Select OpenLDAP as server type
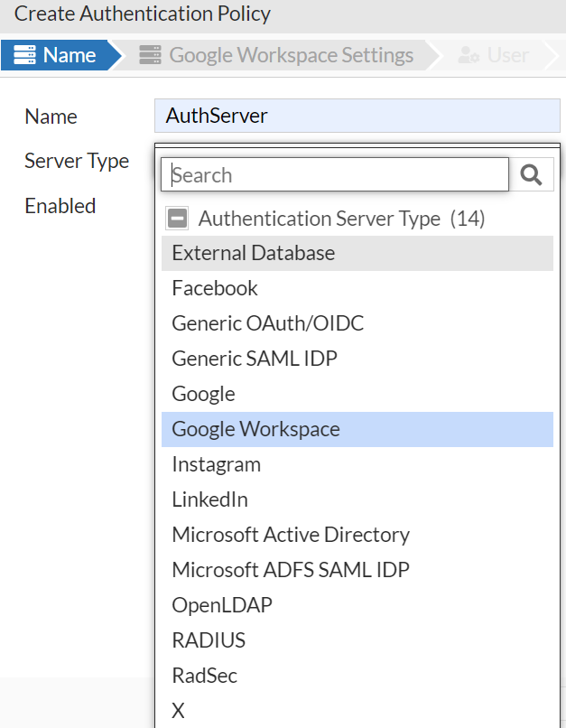The image size is (566, 728). (221, 605)
